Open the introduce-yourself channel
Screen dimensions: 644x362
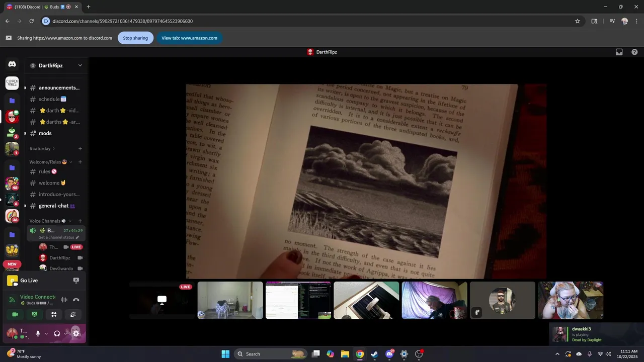point(54,194)
